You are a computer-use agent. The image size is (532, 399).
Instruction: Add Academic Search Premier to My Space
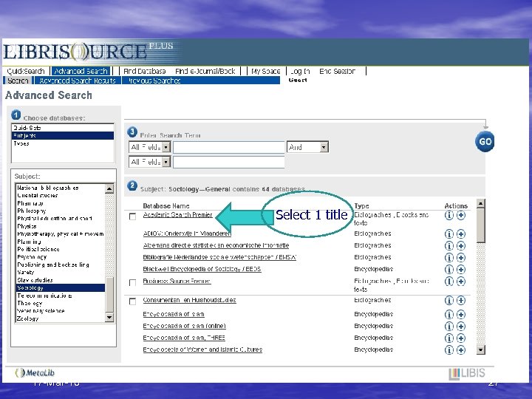461,215
